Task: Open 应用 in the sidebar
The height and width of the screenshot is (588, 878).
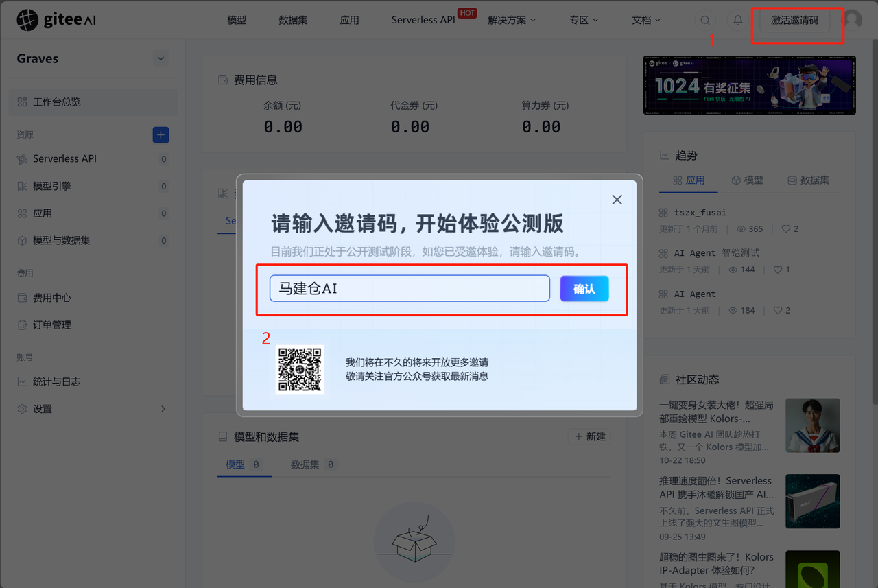Action: [93, 213]
